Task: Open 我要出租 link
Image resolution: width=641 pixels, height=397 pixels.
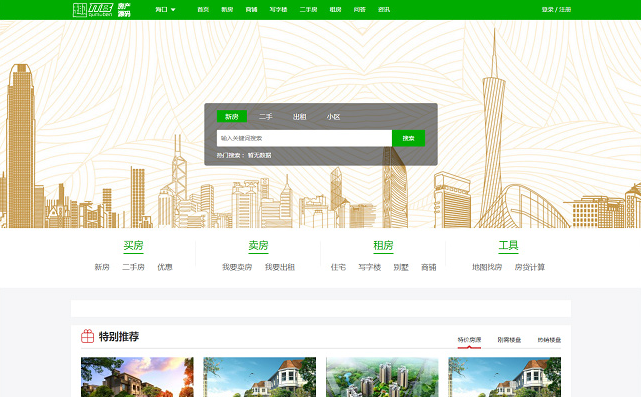Action: (280, 267)
